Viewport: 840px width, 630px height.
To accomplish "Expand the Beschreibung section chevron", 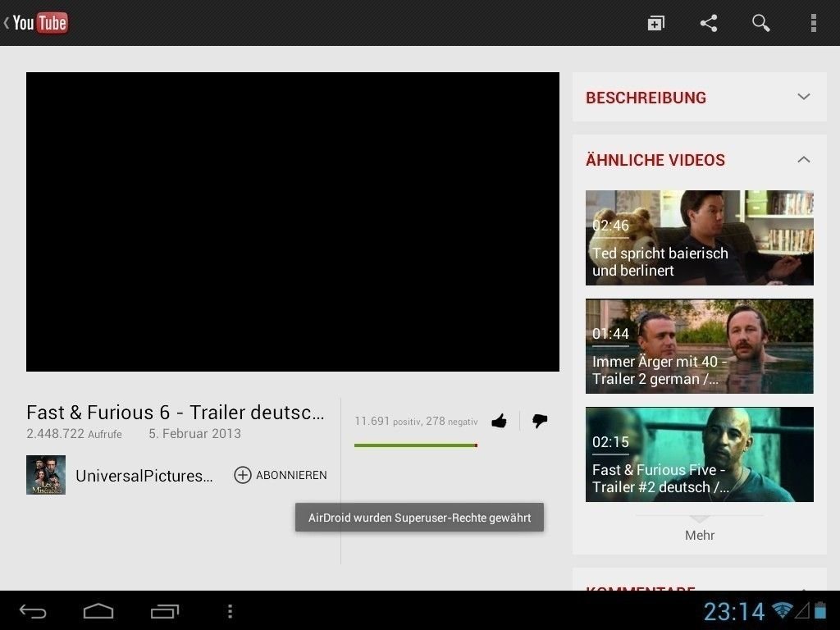I will 804,97.
